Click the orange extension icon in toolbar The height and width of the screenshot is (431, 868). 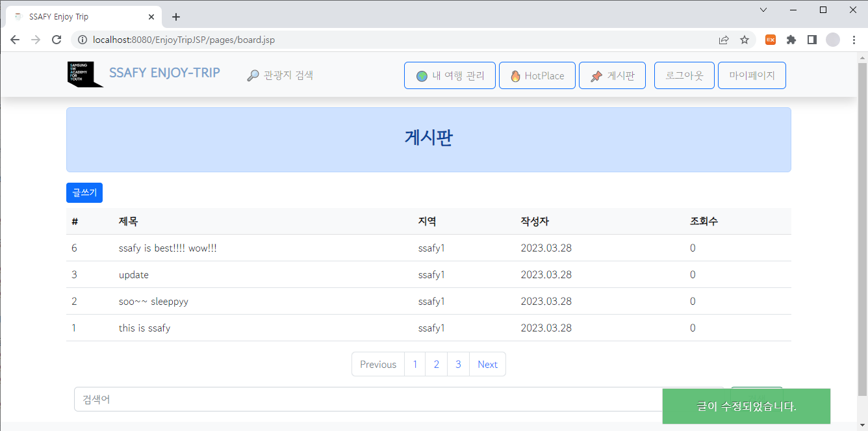coord(770,40)
